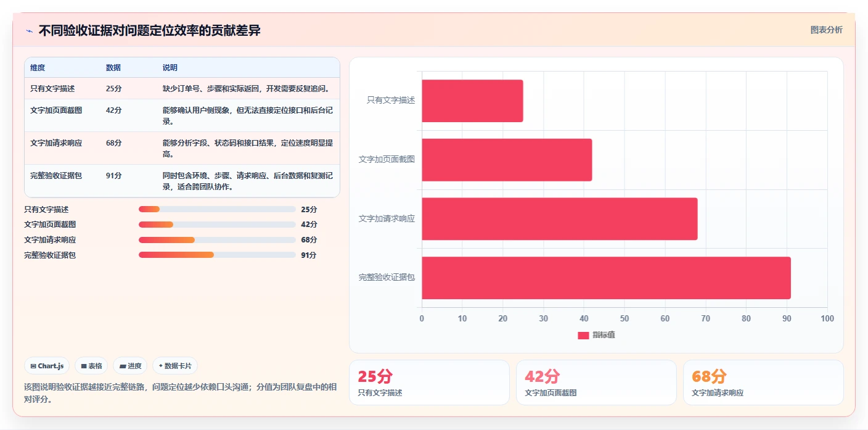Select the 表格 tag chip
Screen dimensions: 868x430
click(x=91, y=366)
